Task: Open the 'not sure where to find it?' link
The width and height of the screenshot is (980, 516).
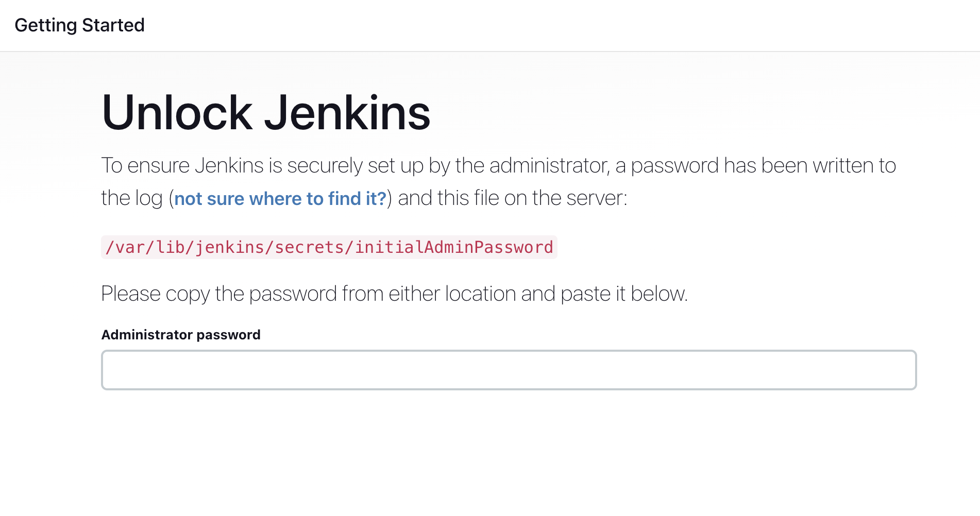Action: click(280, 198)
